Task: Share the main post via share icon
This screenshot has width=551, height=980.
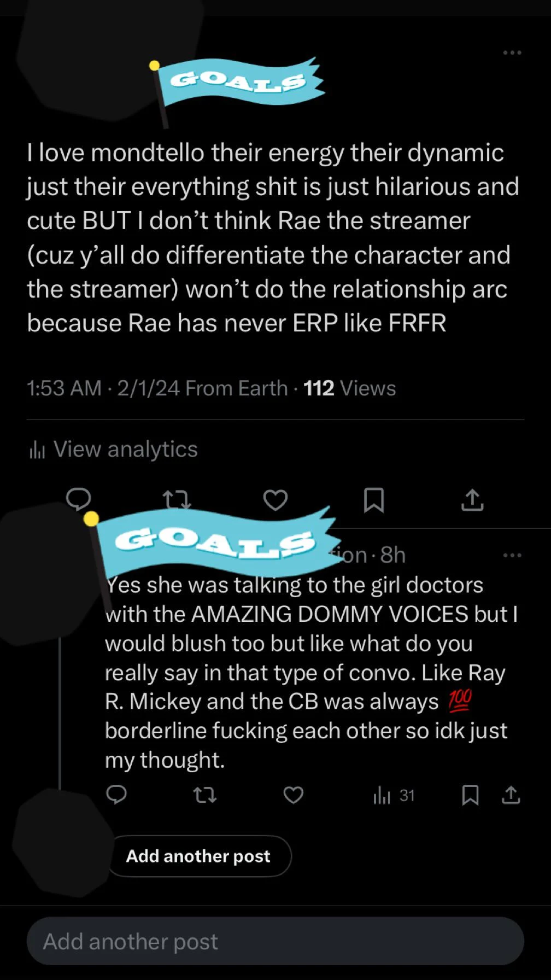Action: click(x=472, y=500)
